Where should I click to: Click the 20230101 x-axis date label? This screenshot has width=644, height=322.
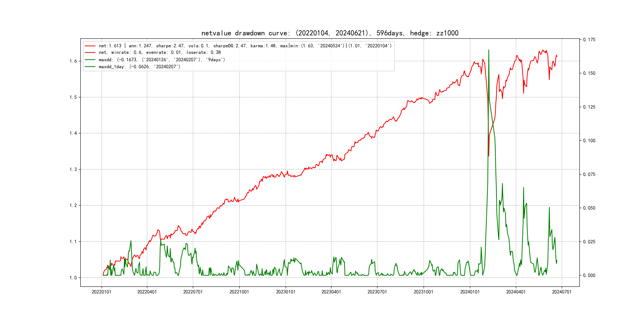285,292
